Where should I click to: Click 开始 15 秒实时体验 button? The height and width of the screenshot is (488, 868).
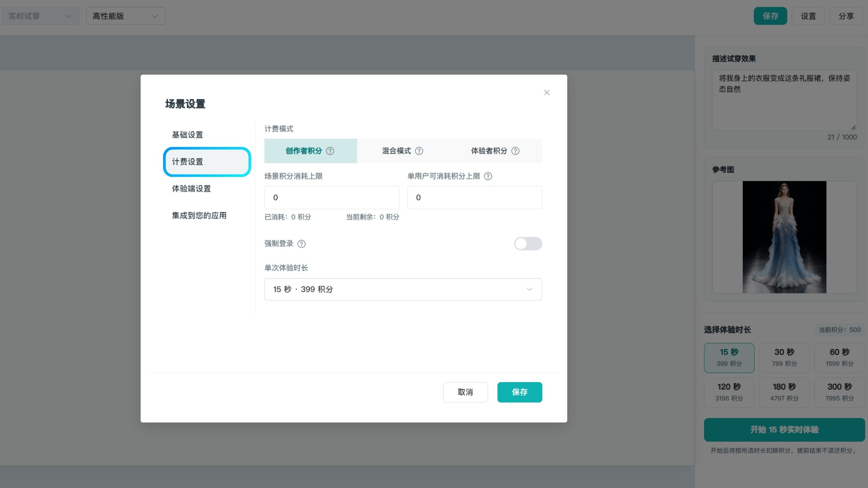click(784, 430)
